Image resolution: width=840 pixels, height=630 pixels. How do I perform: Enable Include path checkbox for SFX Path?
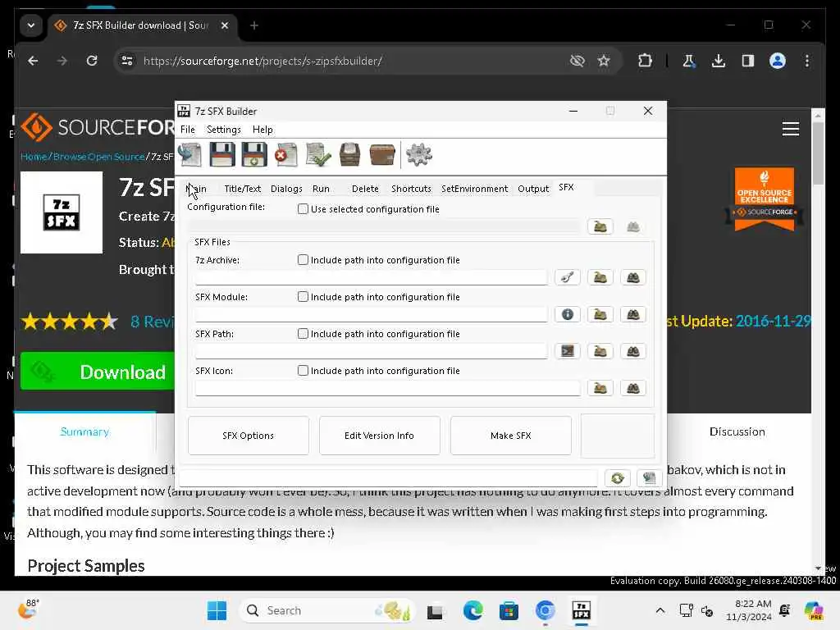(303, 334)
